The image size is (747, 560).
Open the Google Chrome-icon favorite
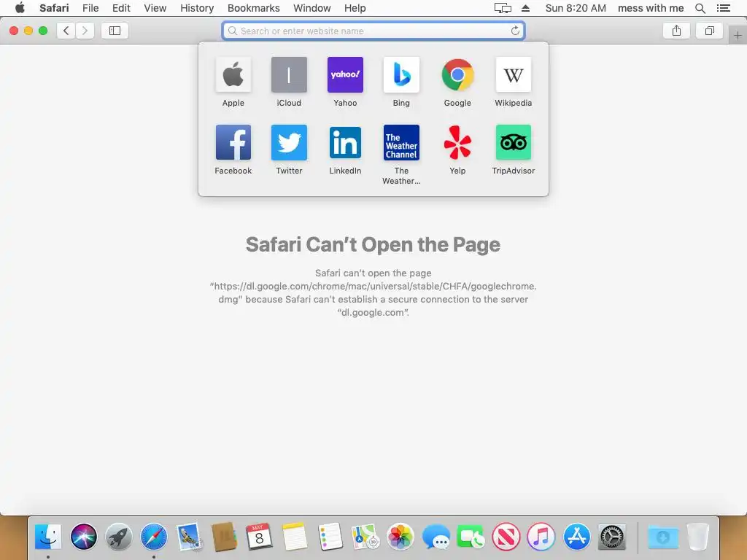[457, 75]
